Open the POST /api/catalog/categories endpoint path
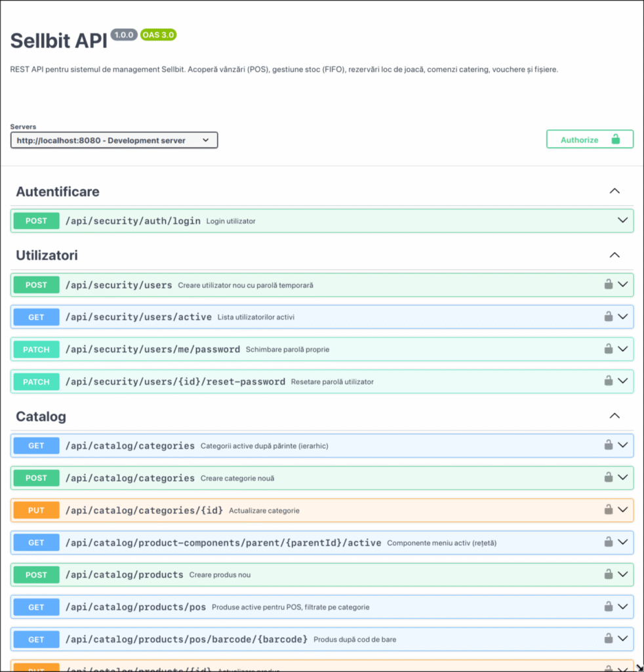This screenshot has width=644, height=672. click(130, 478)
